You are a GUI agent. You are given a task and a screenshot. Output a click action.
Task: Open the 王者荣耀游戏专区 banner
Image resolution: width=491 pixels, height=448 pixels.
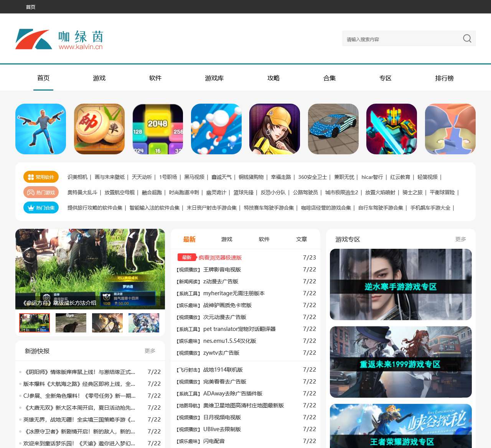401,426
